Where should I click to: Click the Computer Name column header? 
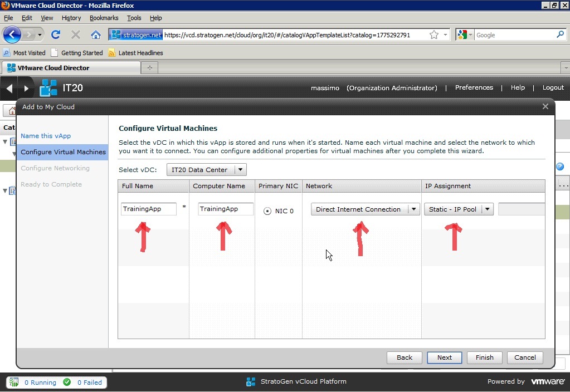[x=222, y=186]
